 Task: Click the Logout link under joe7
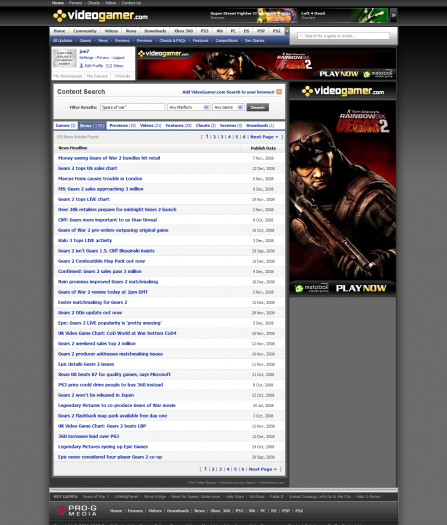tap(119, 58)
